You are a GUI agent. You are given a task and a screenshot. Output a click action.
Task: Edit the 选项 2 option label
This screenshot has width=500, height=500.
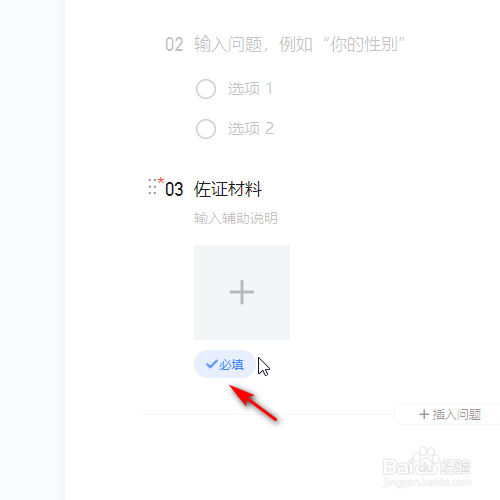pos(251,129)
